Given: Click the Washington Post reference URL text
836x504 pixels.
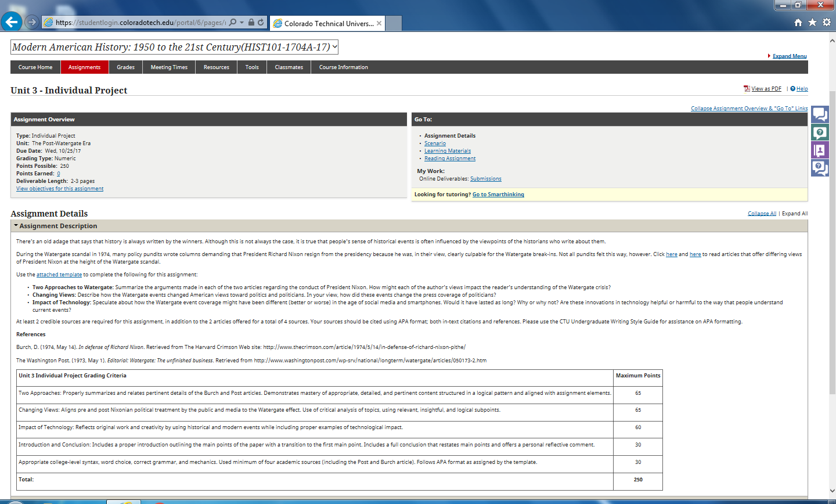Looking at the screenshot, I should tap(370, 361).
